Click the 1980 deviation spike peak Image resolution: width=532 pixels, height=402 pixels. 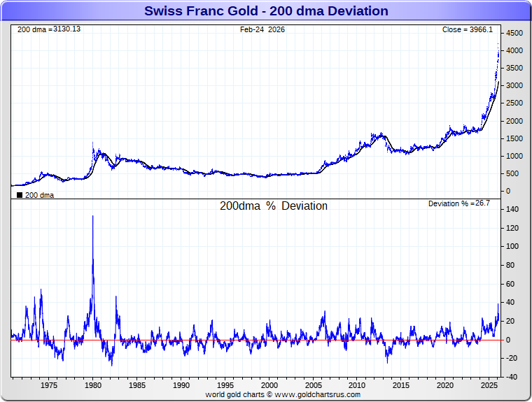click(93, 216)
